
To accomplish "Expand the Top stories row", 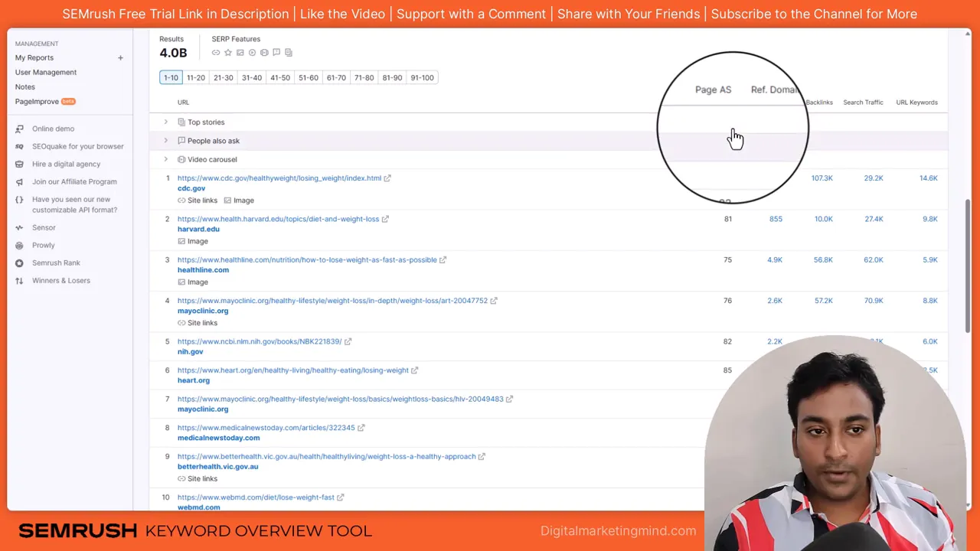I will click(x=166, y=122).
